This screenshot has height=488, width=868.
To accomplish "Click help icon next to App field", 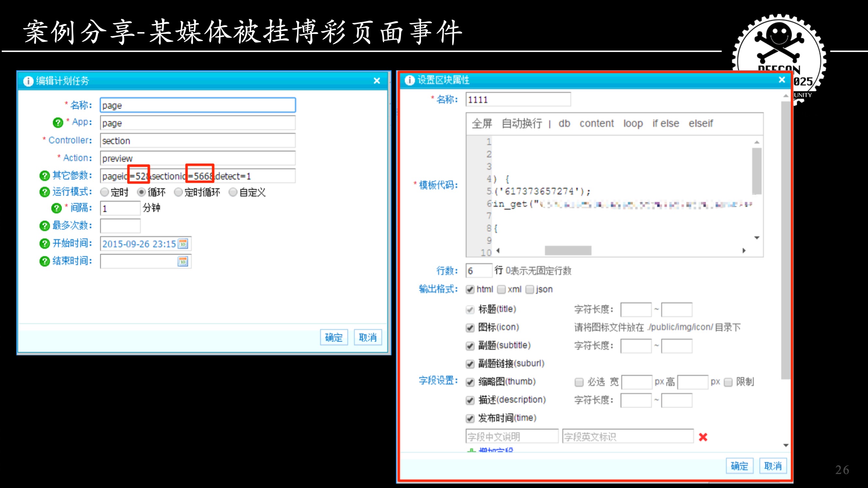I will coord(58,123).
